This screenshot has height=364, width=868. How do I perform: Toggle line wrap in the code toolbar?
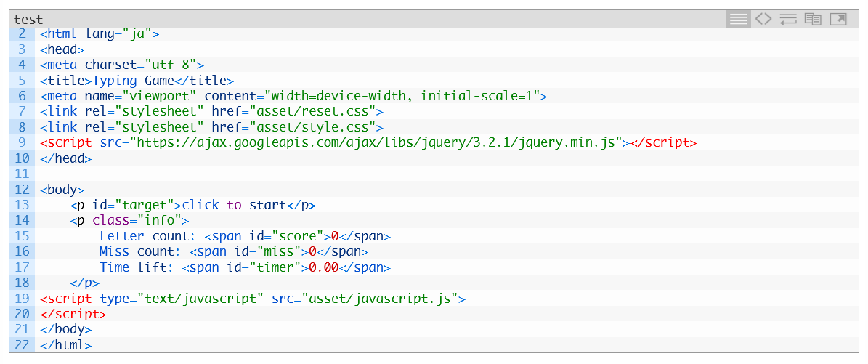788,20
